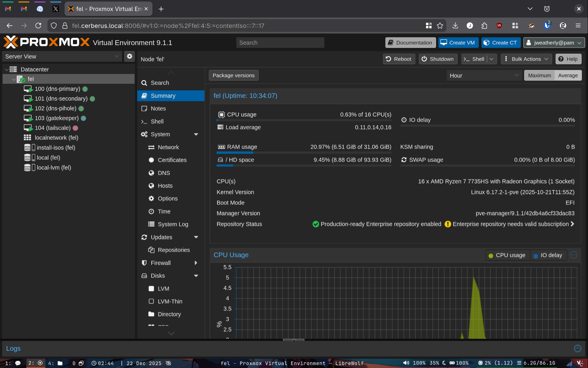Collapse the Logs panel with circle arrow
588x368 pixels.
[578, 348]
